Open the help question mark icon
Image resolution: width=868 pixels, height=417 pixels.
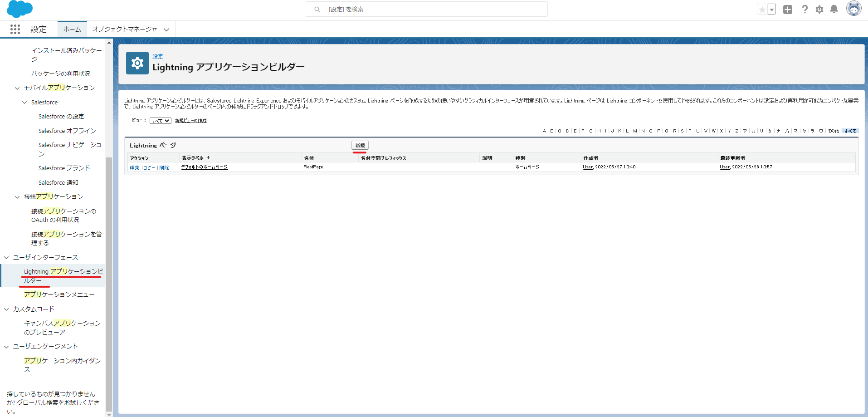tap(805, 9)
